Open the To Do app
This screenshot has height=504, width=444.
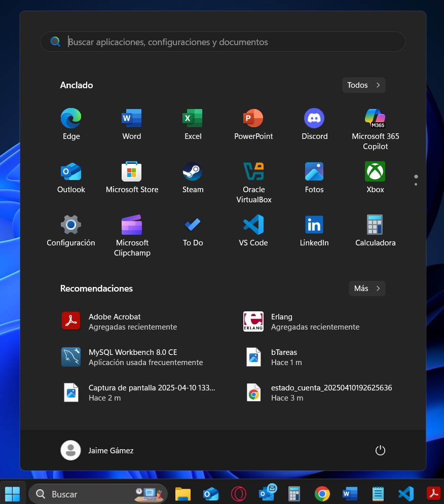pyautogui.click(x=193, y=231)
